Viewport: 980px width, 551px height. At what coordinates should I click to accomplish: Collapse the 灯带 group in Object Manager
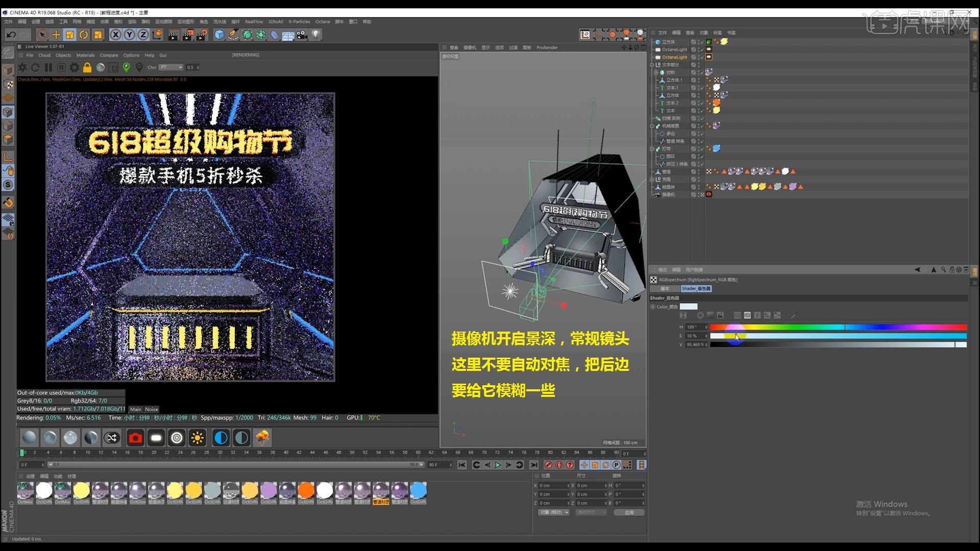652,148
